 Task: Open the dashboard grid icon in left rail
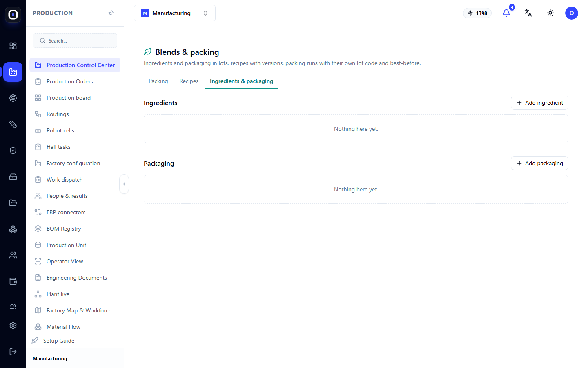click(13, 46)
